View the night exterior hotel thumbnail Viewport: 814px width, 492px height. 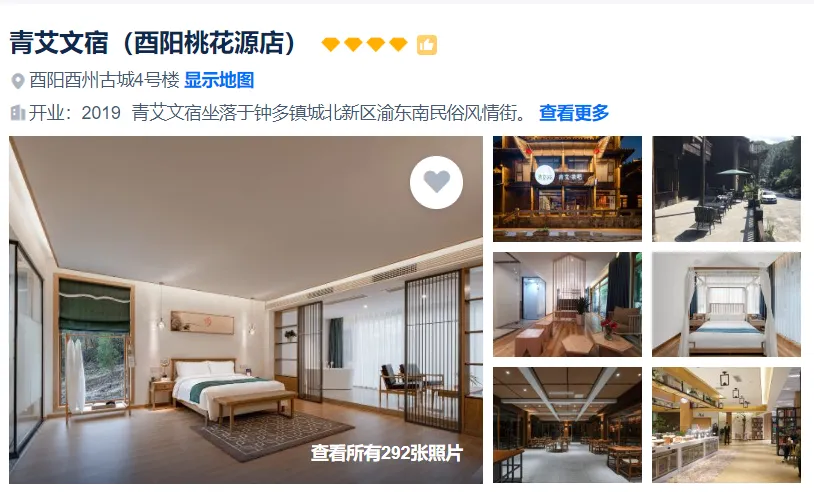tap(567, 189)
